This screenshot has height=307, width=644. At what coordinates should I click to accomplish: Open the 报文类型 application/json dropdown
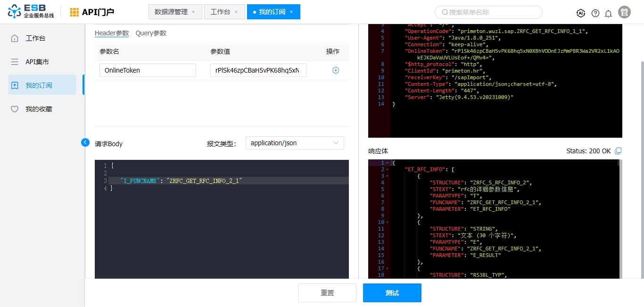(295, 143)
